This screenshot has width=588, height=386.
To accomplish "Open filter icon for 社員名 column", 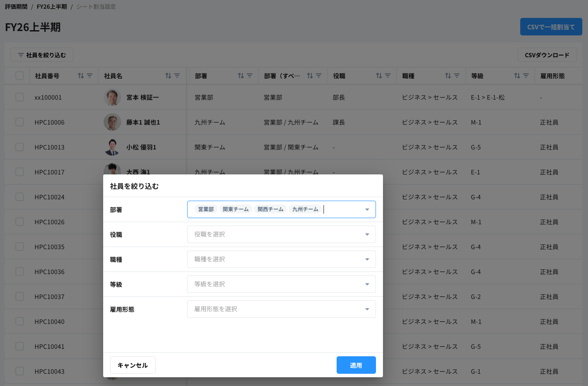I will 177,76.
